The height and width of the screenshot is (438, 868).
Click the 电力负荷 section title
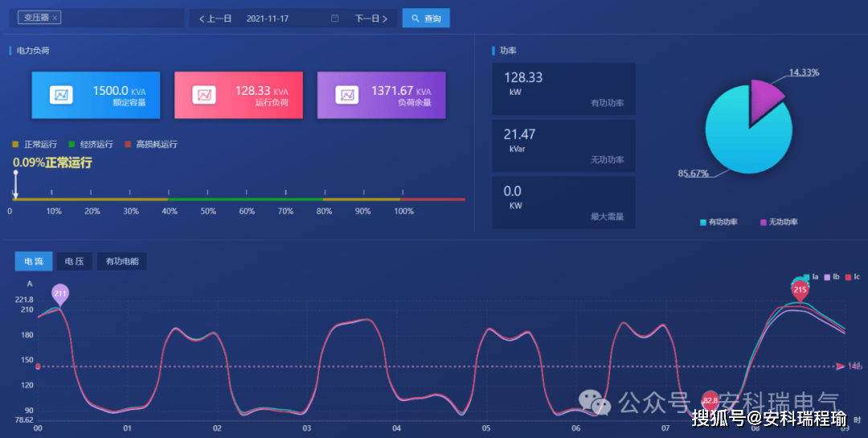click(x=33, y=51)
